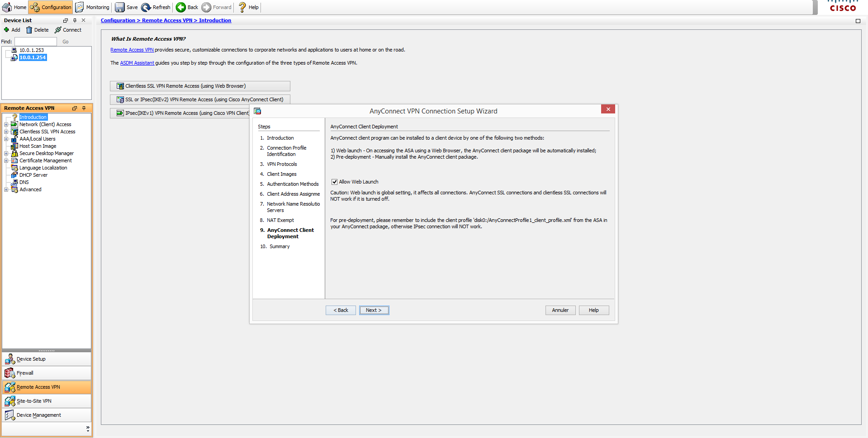Open the Firewall section

pos(47,373)
